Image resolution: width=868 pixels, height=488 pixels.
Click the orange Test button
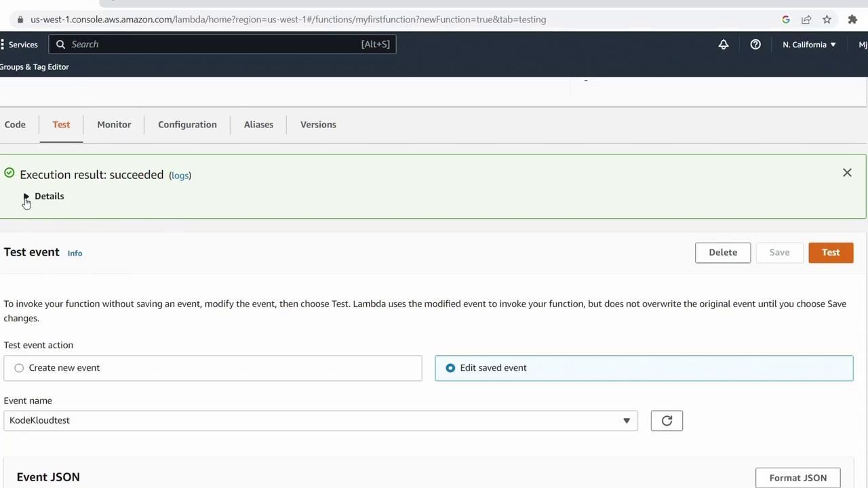831,253
